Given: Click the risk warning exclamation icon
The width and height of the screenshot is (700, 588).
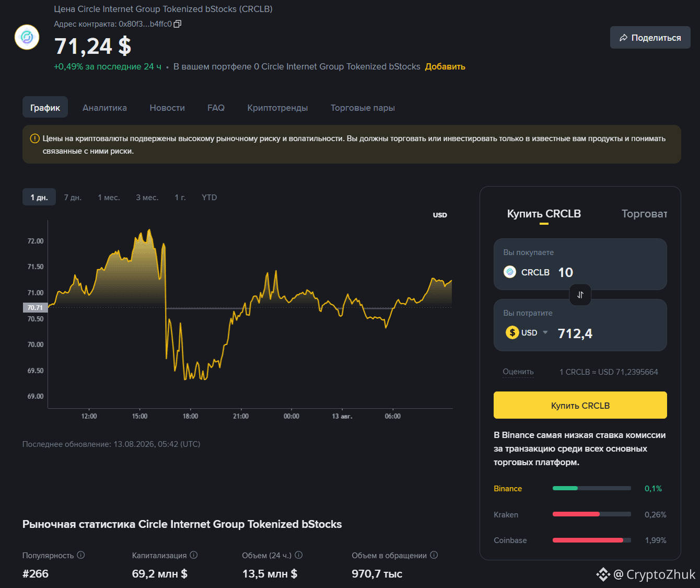Looking at the screenshot, I should point(34,139).
